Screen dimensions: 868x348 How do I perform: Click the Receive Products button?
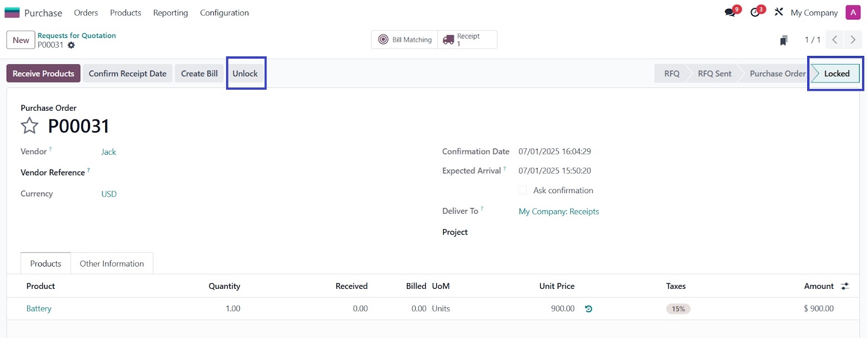point(43,74)
